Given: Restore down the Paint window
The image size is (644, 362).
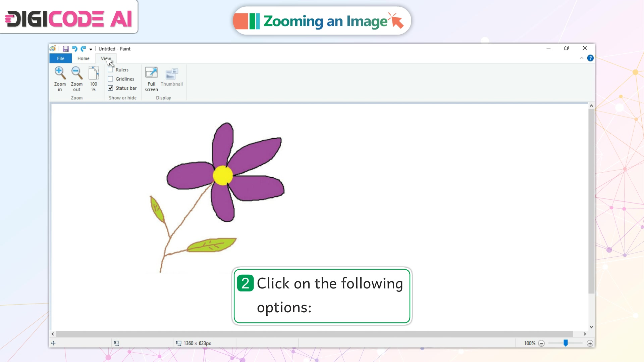Looking at the screenshot, I should pos(567,48).
